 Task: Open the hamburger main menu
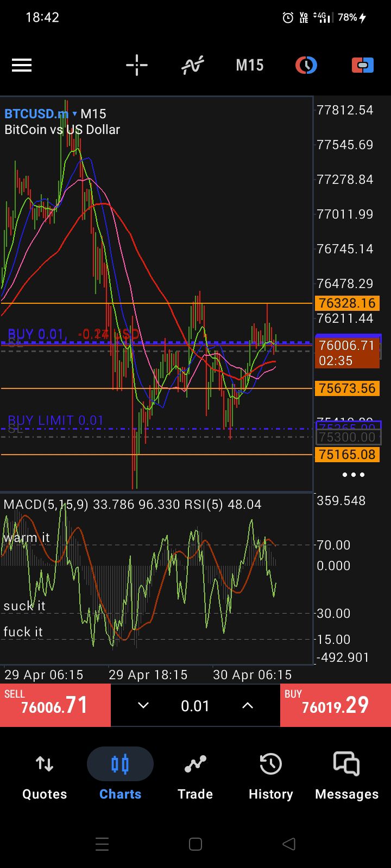[22, 66]
